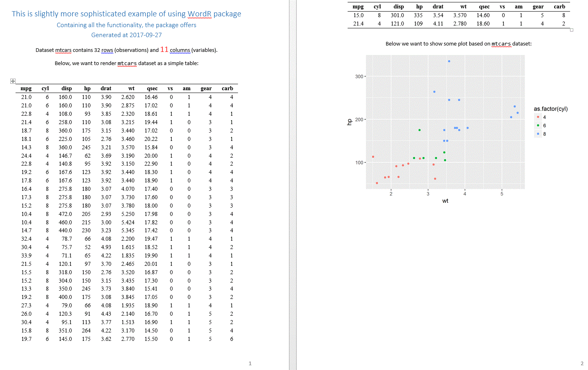Click the legend title as.factor(cyl)
Screen dimensions: 588x370
pyautogui.click(x=551, y=109)
